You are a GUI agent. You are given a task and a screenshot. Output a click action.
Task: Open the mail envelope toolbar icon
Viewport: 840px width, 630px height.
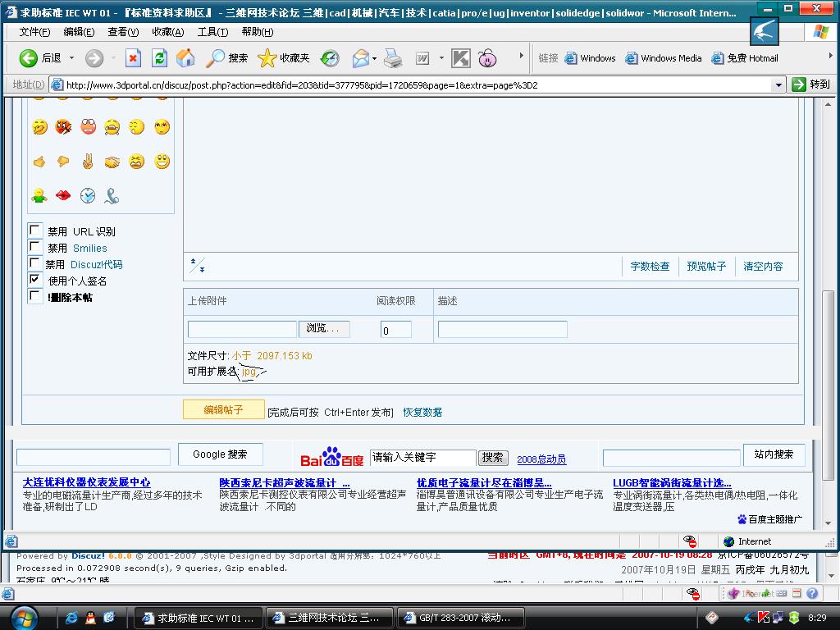click(x=361, y=58)
